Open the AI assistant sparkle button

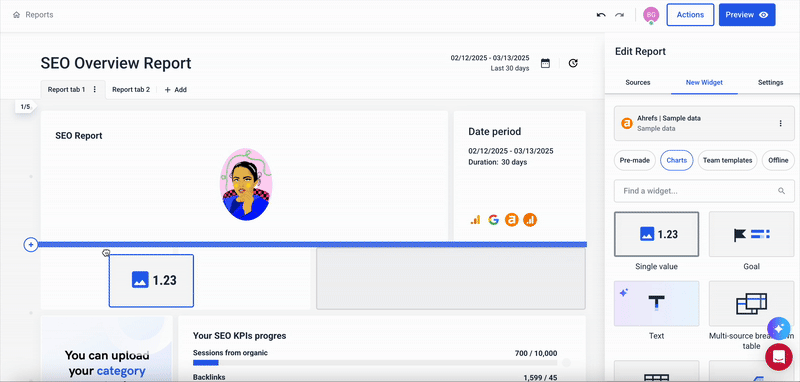779,329
